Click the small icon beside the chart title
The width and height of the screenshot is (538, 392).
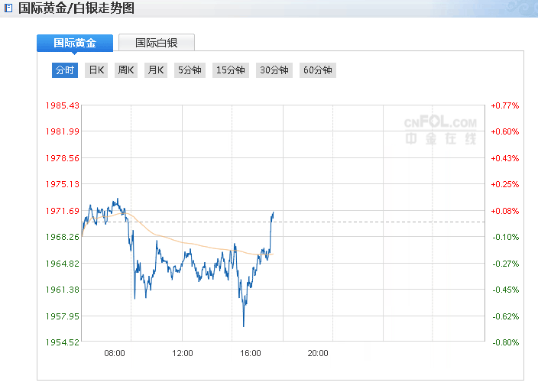point(8,9)
